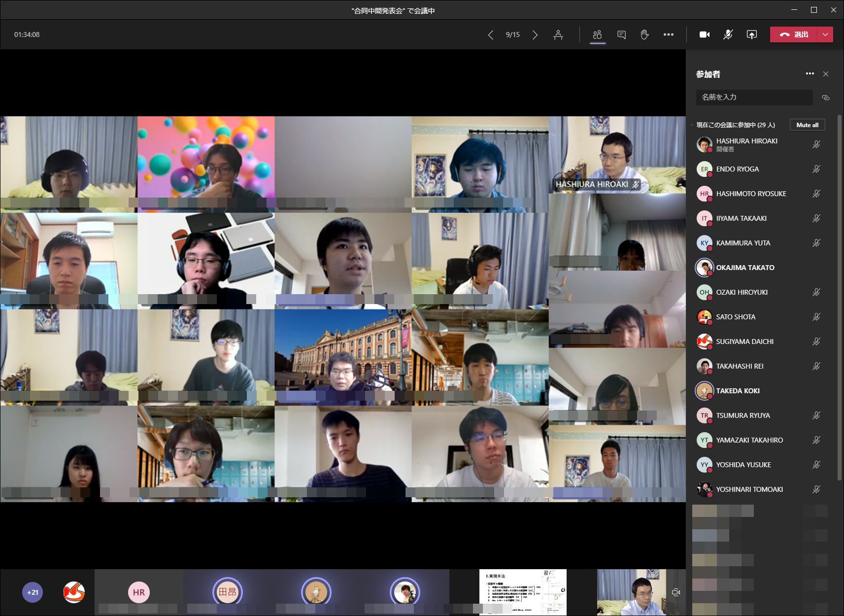The height and width of the screenshot is (616, 844).
Task: Mute icon next to SUGIYAMA DAICHI
Action: [x=816, y=342]
